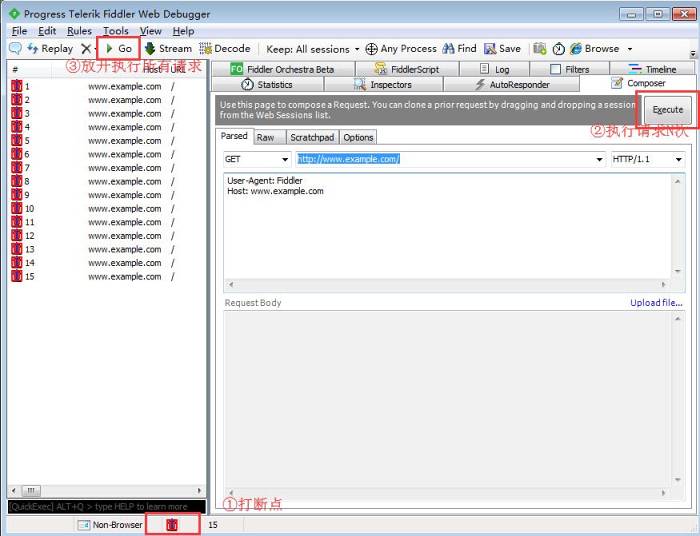The image size is (700, 536).
Task: Click inside the Request Body area
Action: coord(447,399)
